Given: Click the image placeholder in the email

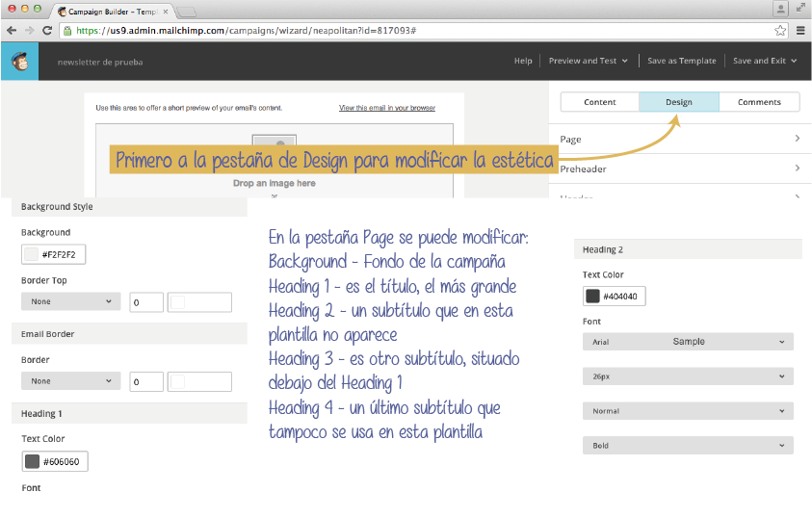Looking at the screenshot, I should [x=275, y=141].
